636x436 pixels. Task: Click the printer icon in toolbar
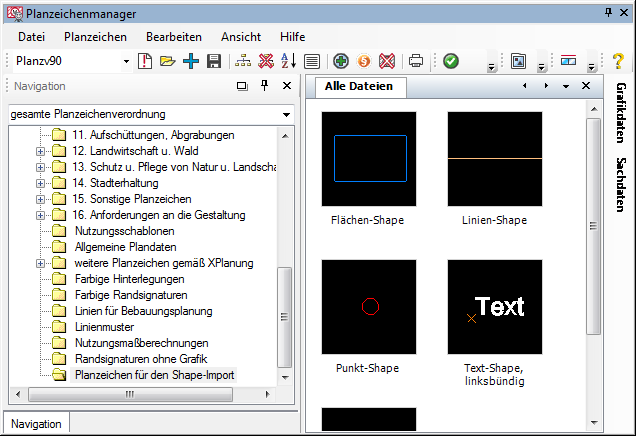(x=416, y=62)
